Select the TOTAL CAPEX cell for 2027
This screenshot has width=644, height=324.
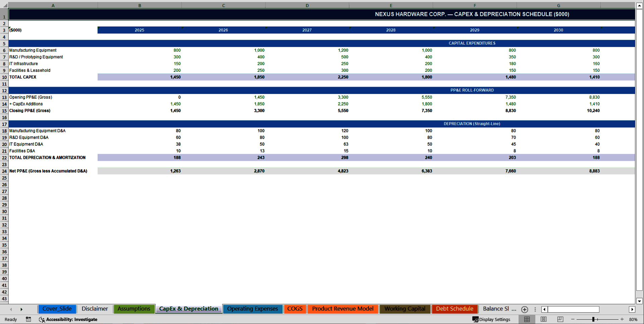[x=307, y=77]
